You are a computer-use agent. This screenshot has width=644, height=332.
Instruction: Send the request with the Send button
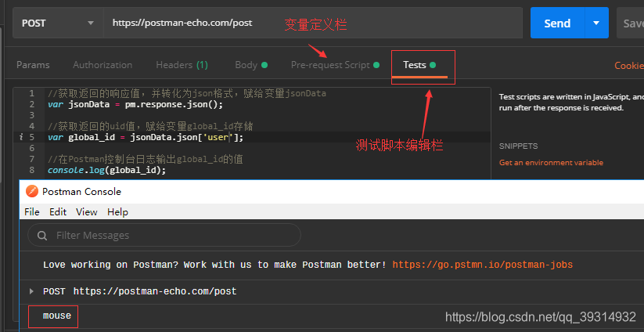click(x=557, y=23)
